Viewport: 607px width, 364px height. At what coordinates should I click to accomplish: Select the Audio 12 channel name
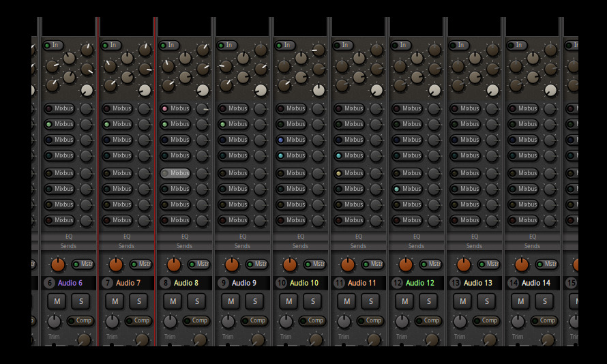click(x=419, y=283)
